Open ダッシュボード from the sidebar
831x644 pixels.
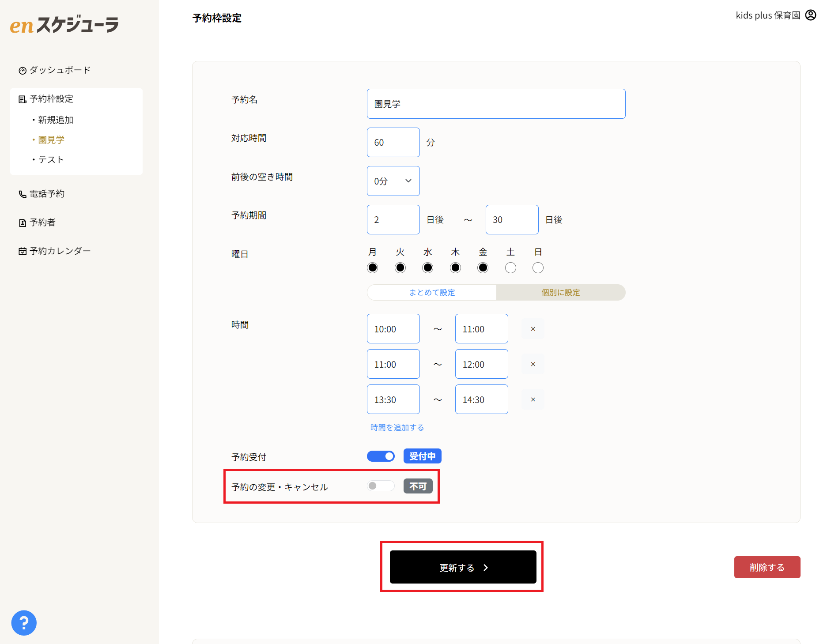click(55, 70)
